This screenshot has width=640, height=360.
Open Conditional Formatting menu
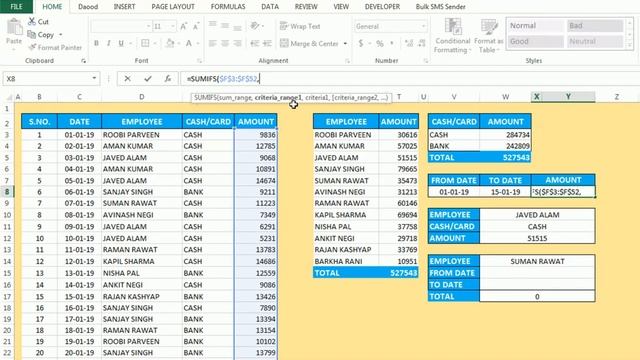tap(453, 36)
